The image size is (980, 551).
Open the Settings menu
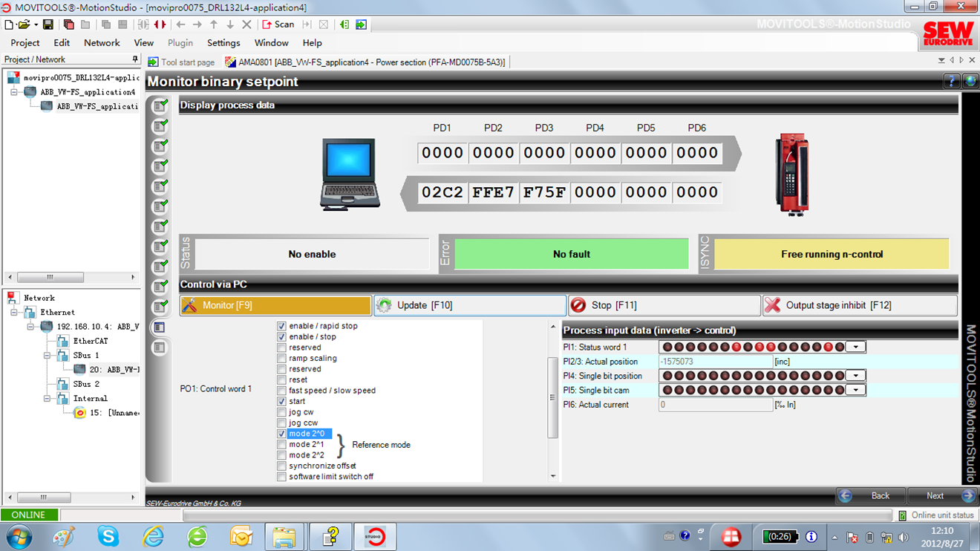[223, 43]
